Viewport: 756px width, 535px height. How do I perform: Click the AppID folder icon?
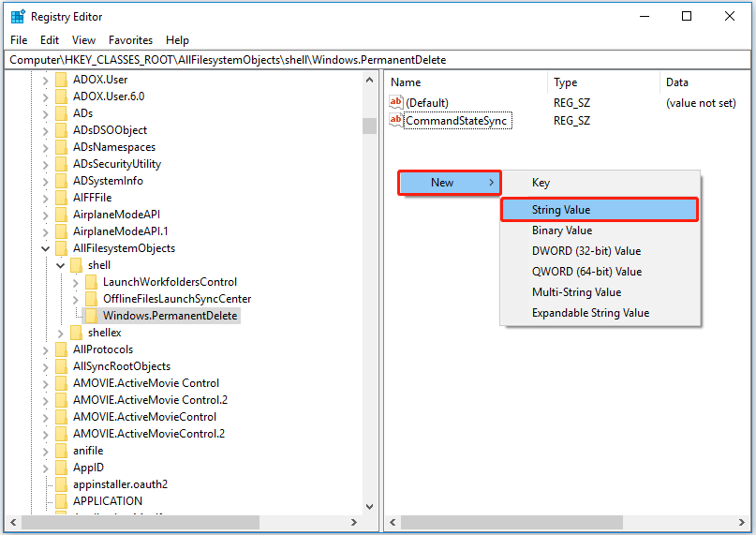(x=61, y=468)
